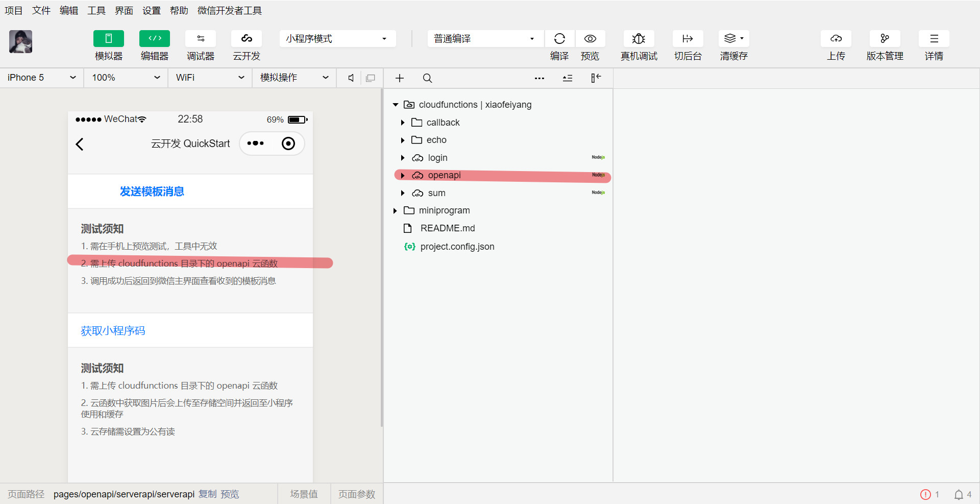Click the project.config.json braces icon
Viewport: 980px width, 504px height.
[x=409, y=247]
